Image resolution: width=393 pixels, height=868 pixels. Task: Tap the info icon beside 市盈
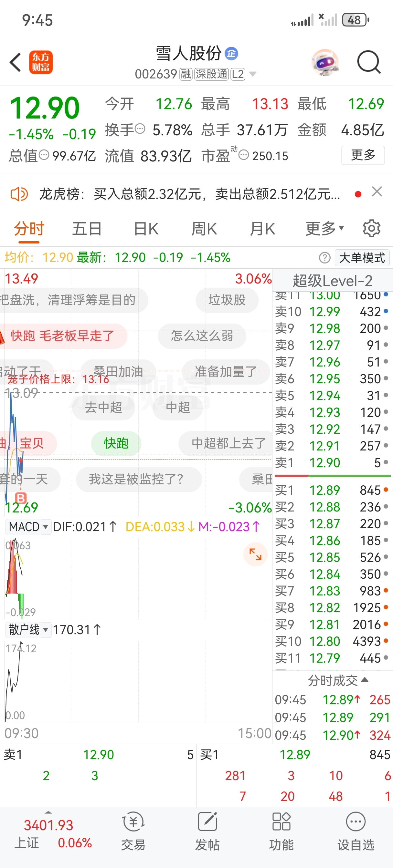coord(244,155)
